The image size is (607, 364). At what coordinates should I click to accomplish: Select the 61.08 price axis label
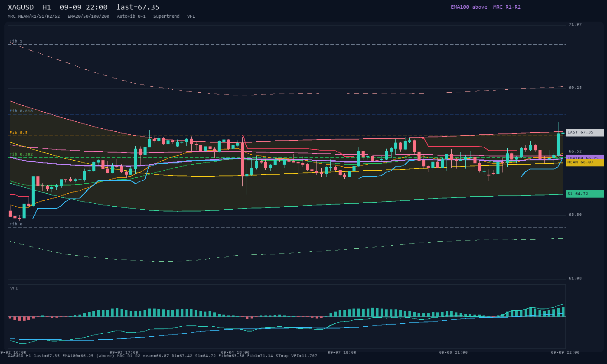(x=575, y=279)
